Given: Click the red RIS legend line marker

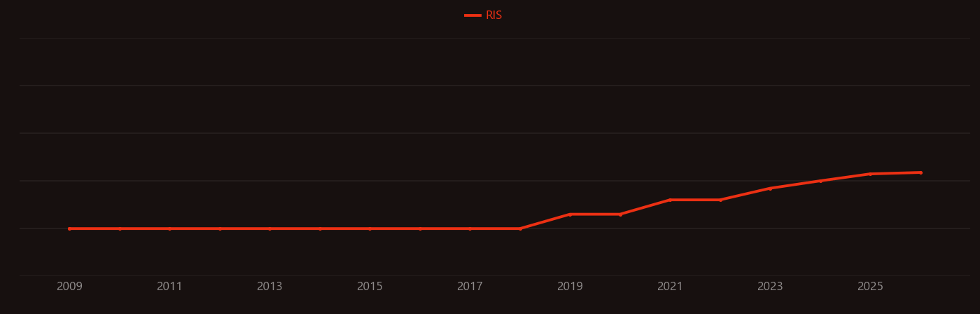Looking at the screenshot, I should click(472, 15).
